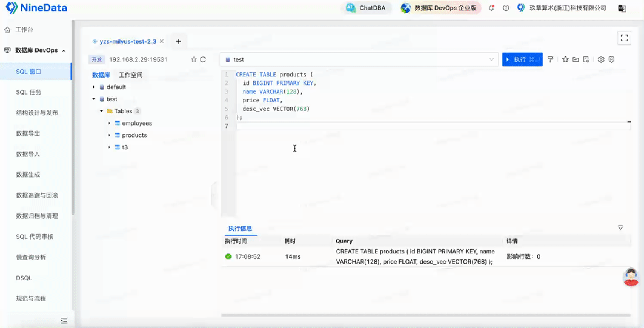This screenshot has height=328, width=644.
Task: Expand the default database node
Action: point(94,87)
